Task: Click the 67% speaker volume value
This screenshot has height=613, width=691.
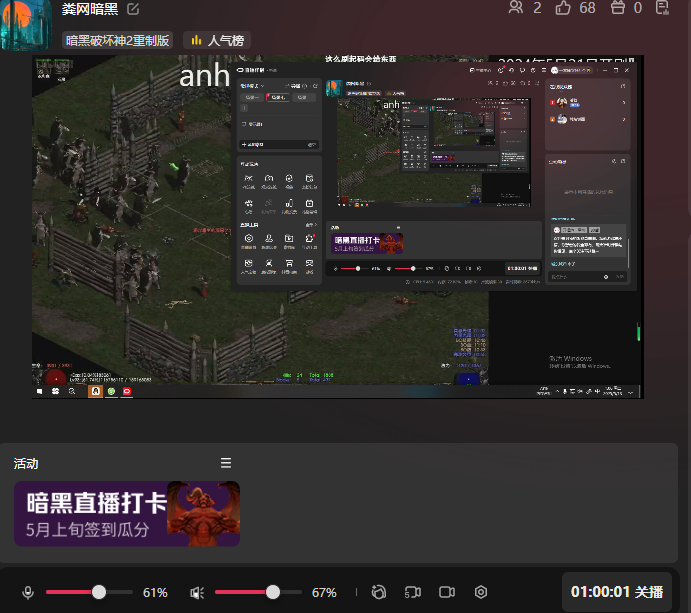Action: pyautogui.click(x=324, y=593)
